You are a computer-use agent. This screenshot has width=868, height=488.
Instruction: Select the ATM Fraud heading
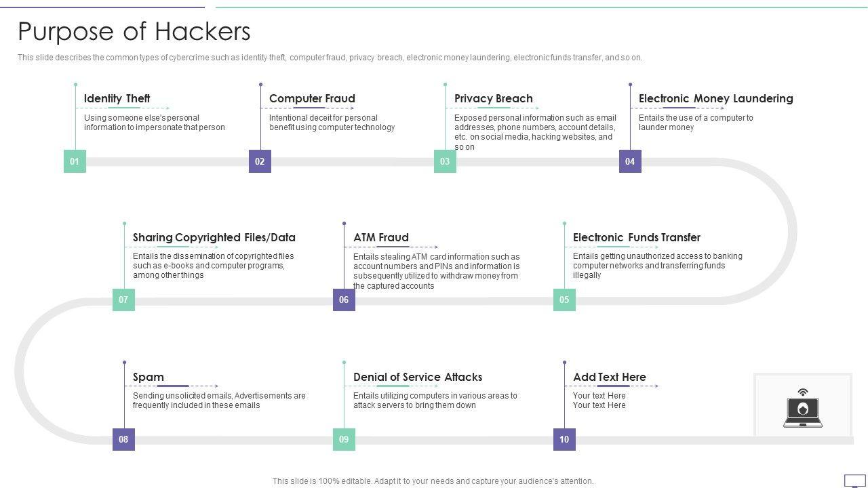(380, 237)
